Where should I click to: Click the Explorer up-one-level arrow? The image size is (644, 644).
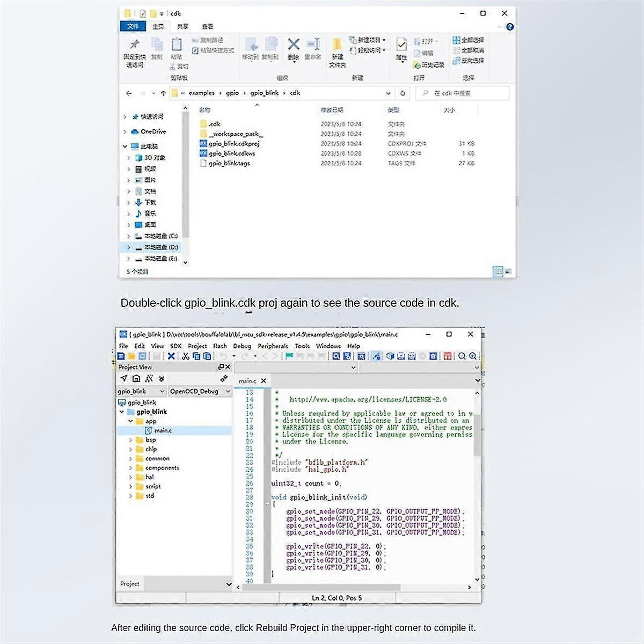pos(163,93)
